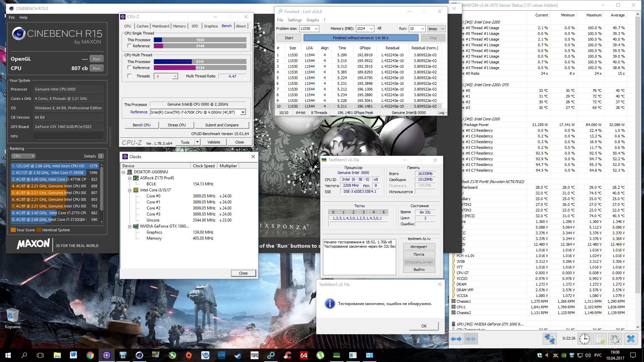644x362 pixels.
Task: Click the LinX finished progress bar
Action: (x=361, y=38)
